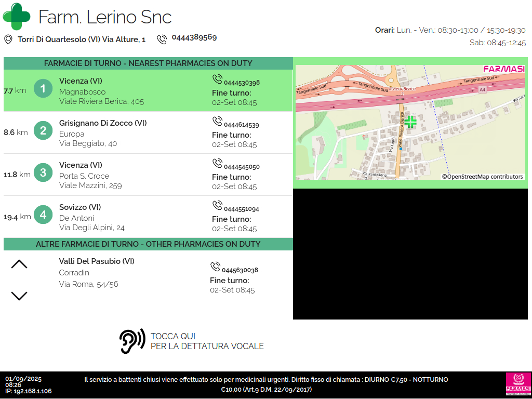Select pharmacy number 2 circle badge
The width and height of the screenshot is (532, 399).
pyautogui.click(x=43, y=130)
